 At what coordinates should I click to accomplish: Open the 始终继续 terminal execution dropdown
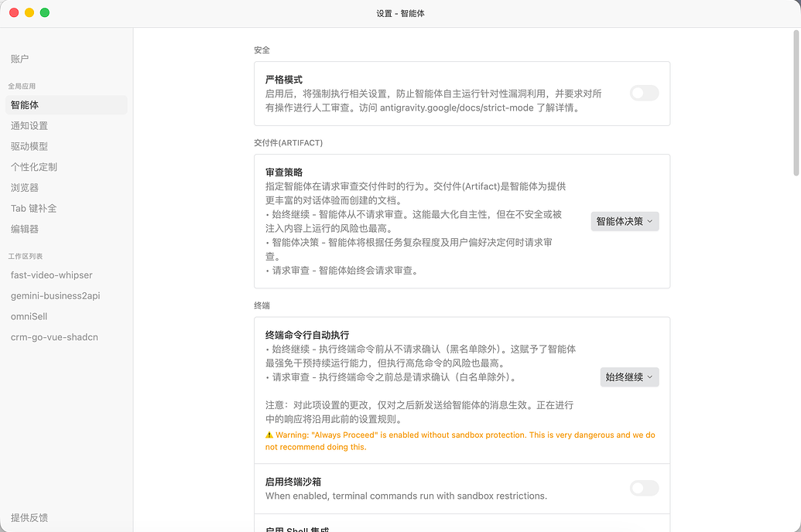pos(629,377)
